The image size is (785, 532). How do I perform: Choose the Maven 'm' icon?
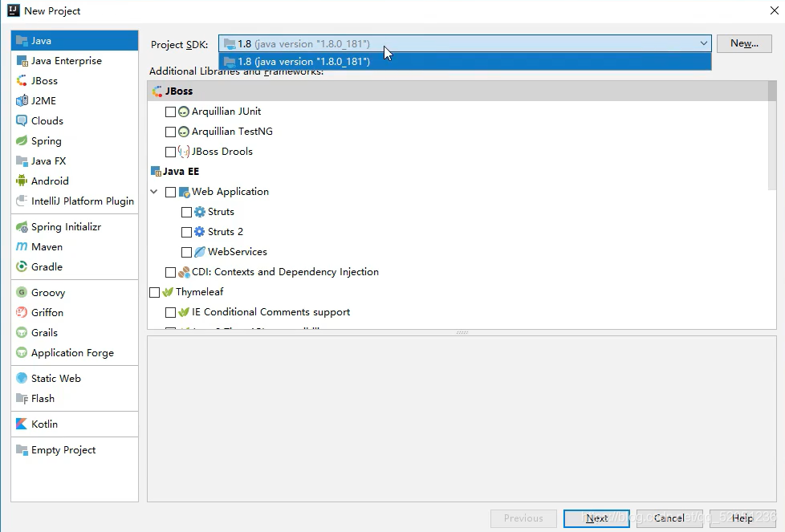(22, 246)
